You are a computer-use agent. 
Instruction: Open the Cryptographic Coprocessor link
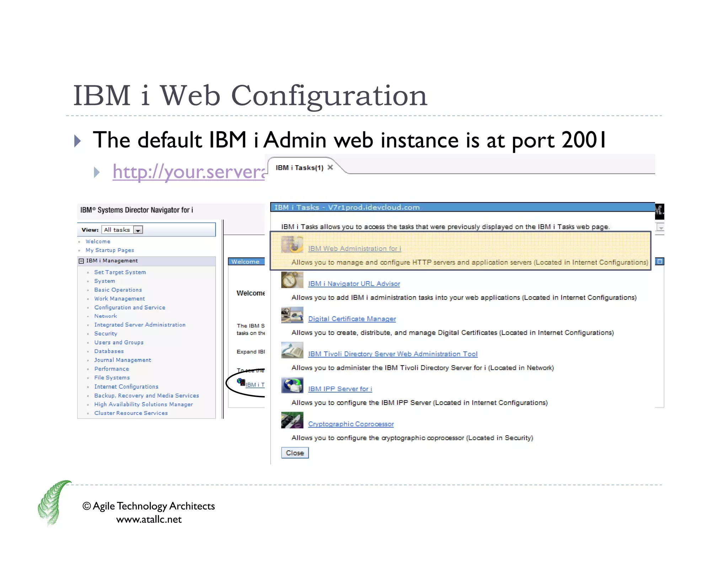351,424
